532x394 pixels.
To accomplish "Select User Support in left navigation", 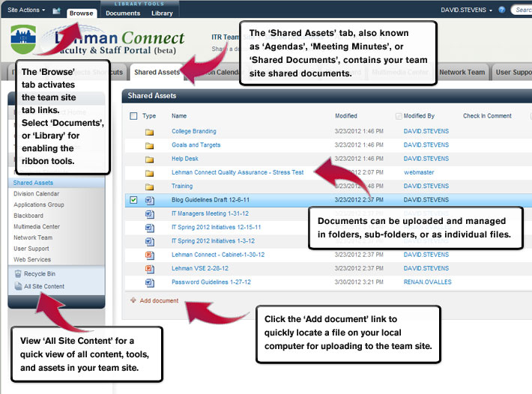I will (x=31, y=249).
